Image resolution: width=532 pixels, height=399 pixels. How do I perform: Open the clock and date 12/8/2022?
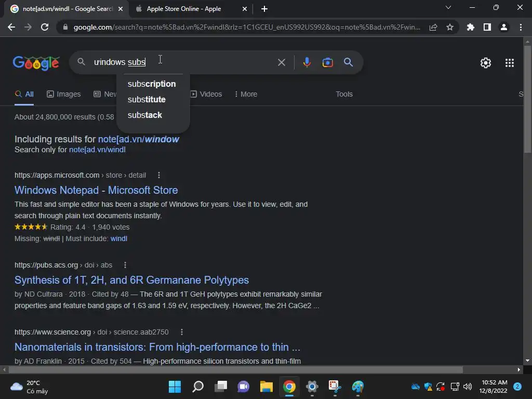[494, 387]
